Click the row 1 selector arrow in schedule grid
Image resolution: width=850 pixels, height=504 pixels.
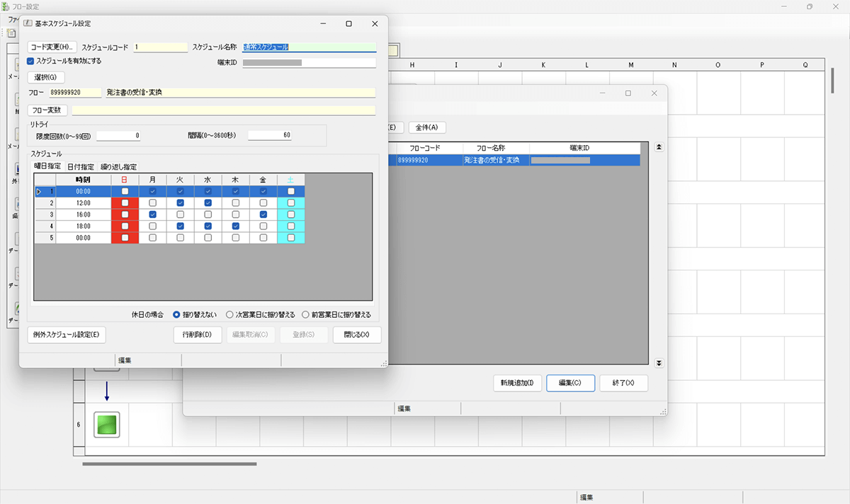(39, 192)
